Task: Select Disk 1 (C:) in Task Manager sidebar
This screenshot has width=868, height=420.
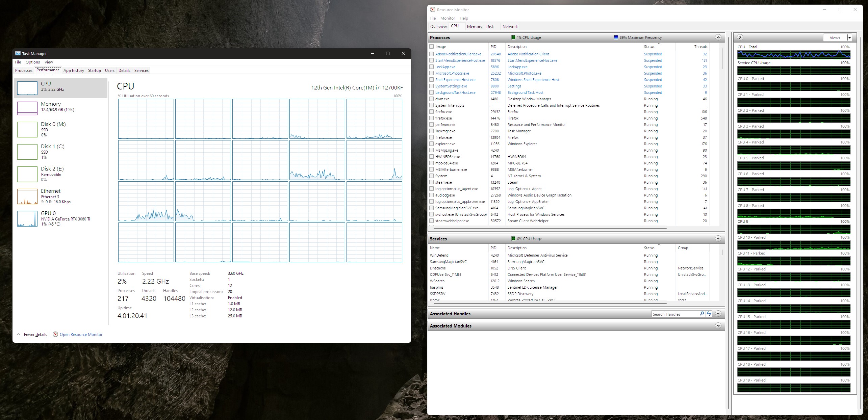Action: pos(61,152)
